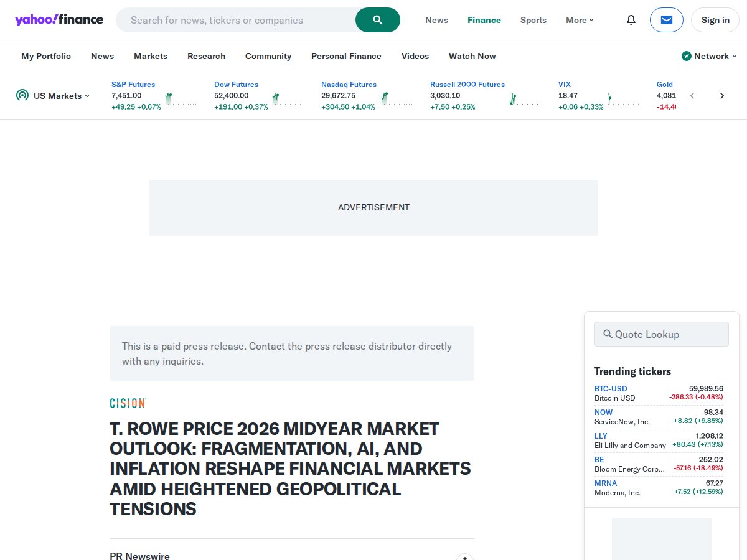Click the US Markets radar icon
747x560 pixels.
[22, 95]
